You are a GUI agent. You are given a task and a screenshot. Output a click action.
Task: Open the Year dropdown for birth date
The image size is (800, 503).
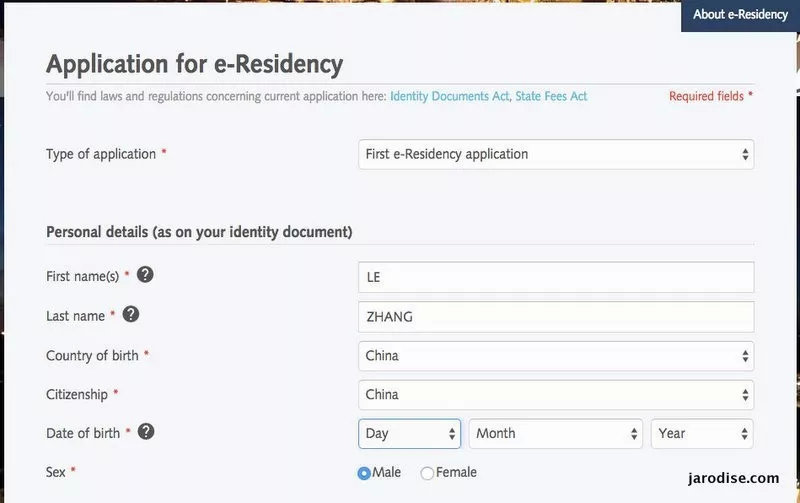702,434
